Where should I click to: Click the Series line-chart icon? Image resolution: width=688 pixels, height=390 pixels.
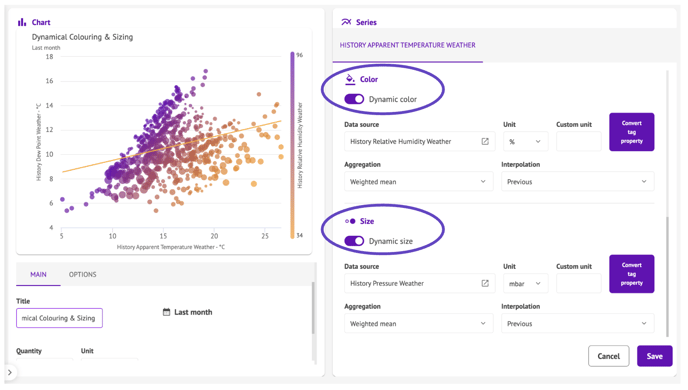coord(346,22)
